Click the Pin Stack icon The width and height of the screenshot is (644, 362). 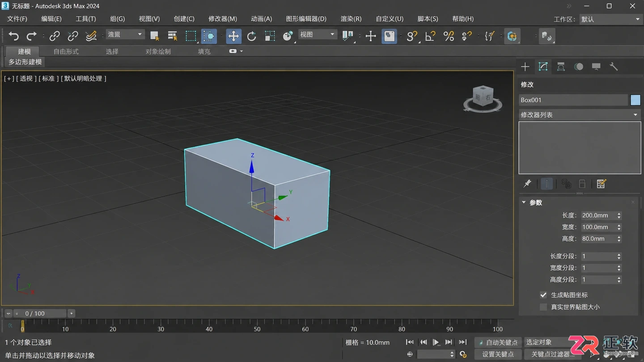[527, 184]
